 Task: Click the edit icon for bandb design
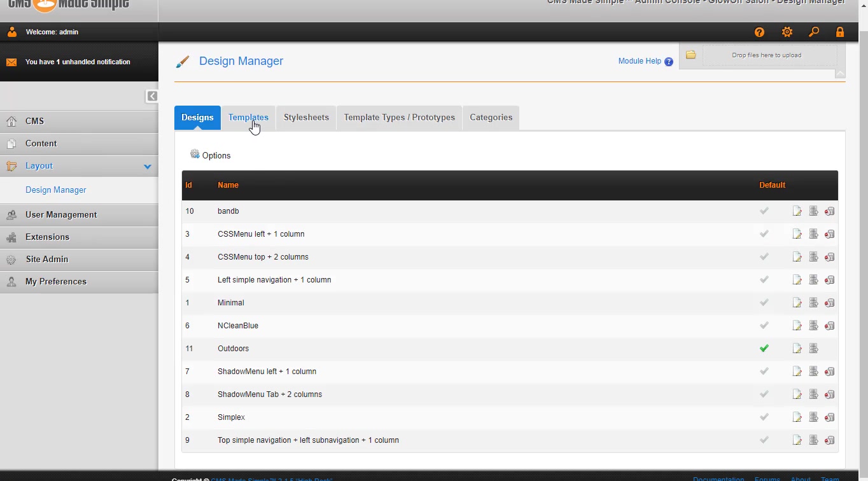pyautogui.click(x=797, y=211)
